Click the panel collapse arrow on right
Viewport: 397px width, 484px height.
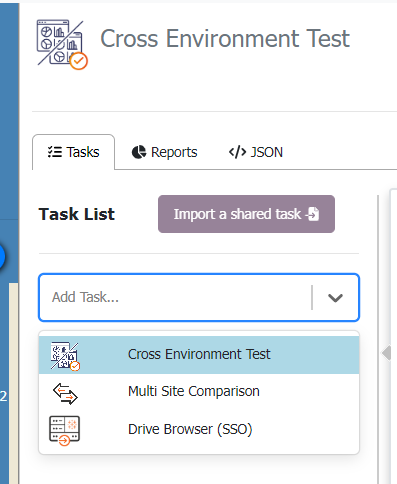[x=386, y=353]
